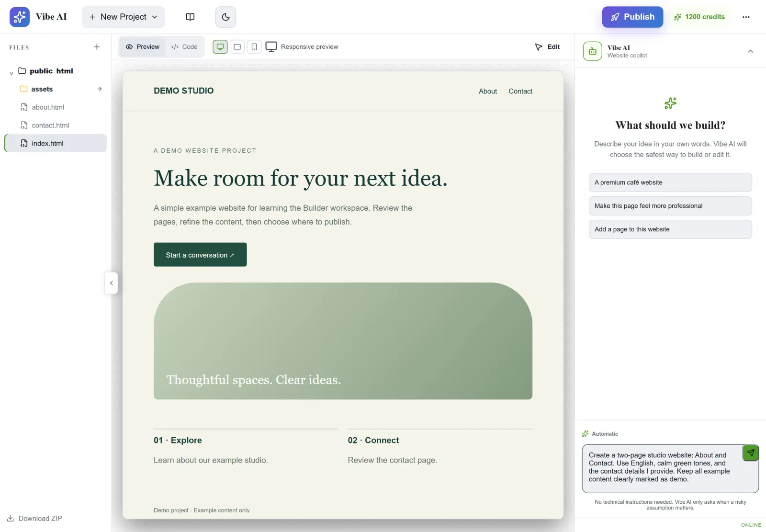Click the 1200 credits badge
The height and width of the screenshot is (532, 766).
point(699,17)
